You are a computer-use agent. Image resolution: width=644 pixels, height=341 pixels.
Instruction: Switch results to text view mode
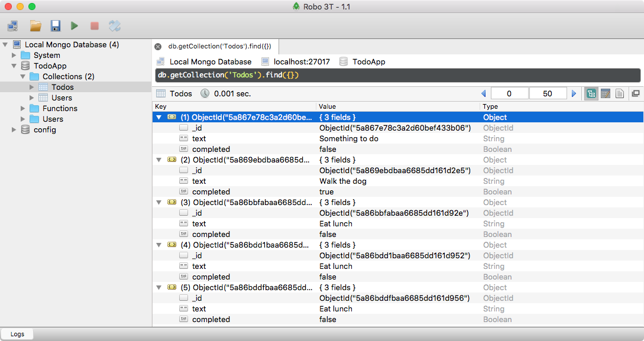[x=619, y=93]
